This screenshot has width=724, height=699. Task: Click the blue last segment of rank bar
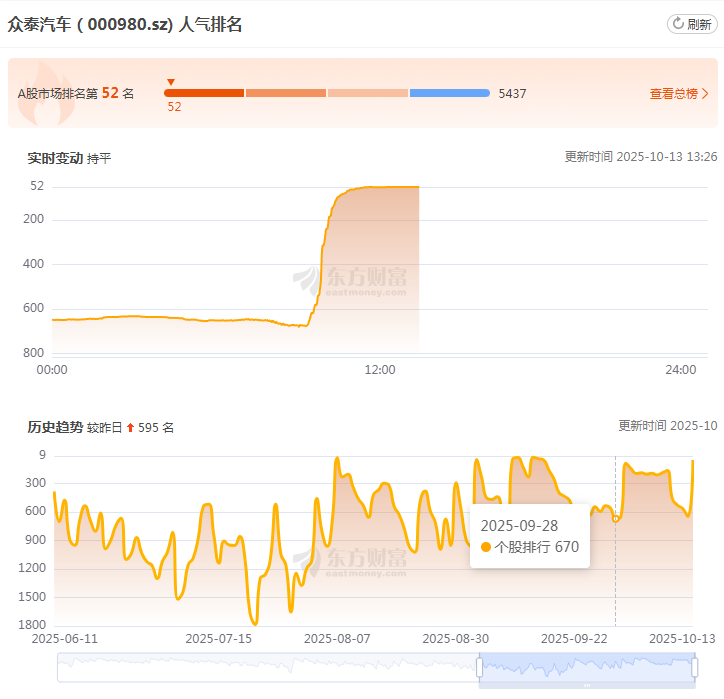tap(450, 93)
